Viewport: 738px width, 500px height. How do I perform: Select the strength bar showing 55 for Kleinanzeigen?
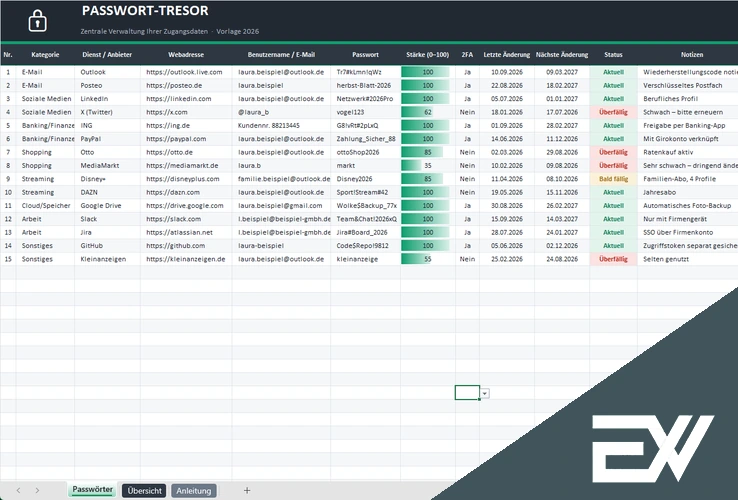click(x=428, y=259)
